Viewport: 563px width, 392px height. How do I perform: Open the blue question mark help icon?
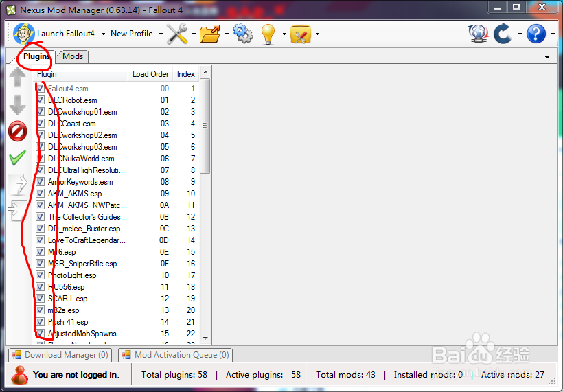point(536,34)
